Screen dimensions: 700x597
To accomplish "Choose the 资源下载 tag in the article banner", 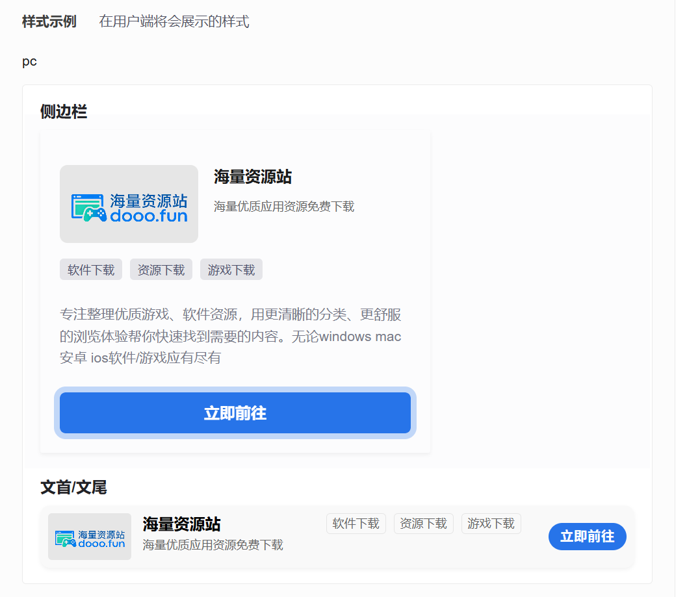I will click(424, 524).
